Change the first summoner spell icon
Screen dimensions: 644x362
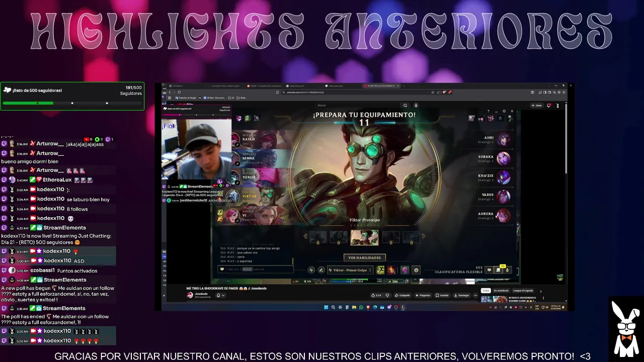click(380, 270)
